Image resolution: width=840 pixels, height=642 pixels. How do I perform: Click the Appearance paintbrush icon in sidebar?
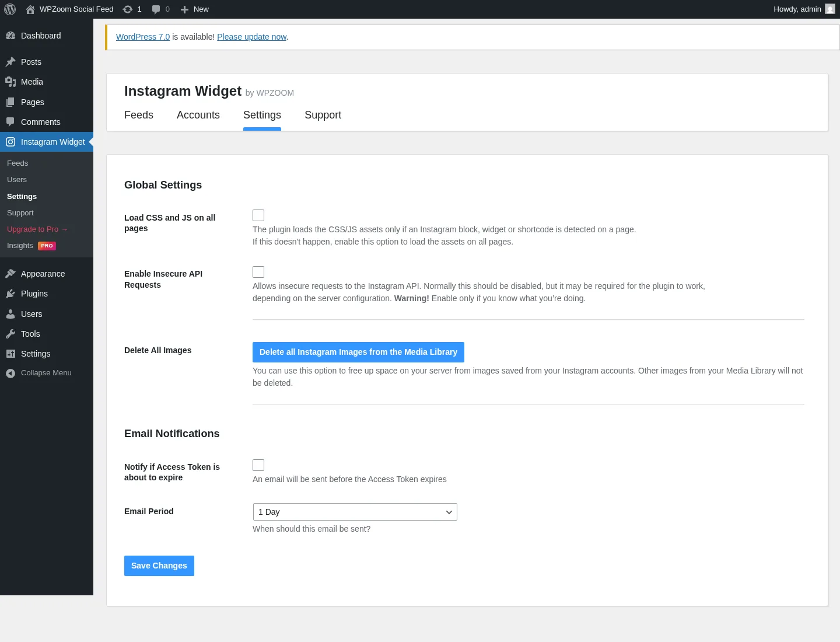10,274
